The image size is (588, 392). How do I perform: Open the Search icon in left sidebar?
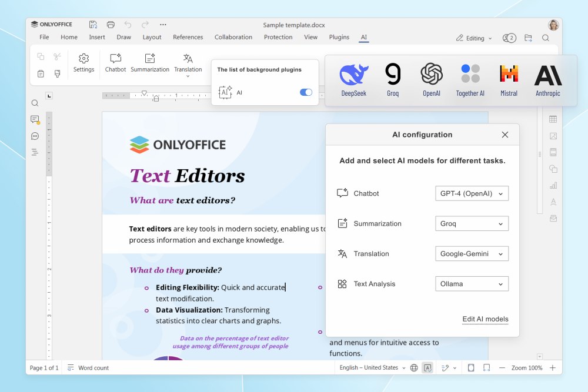(35, 103)
